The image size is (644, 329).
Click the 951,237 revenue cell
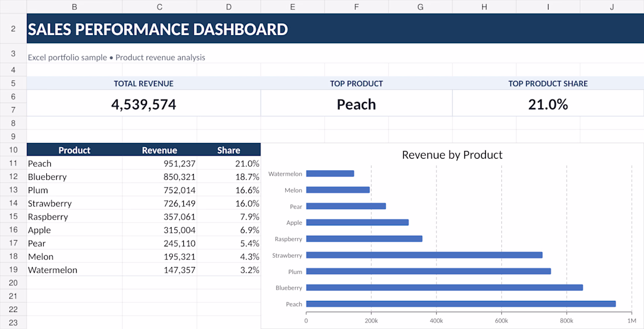pos(159,163)
